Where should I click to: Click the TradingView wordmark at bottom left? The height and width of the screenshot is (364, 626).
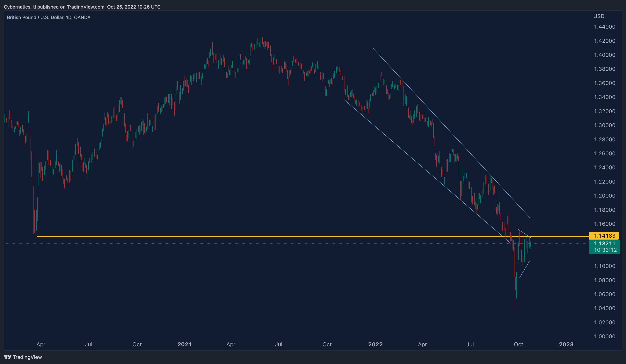(27, 357)
